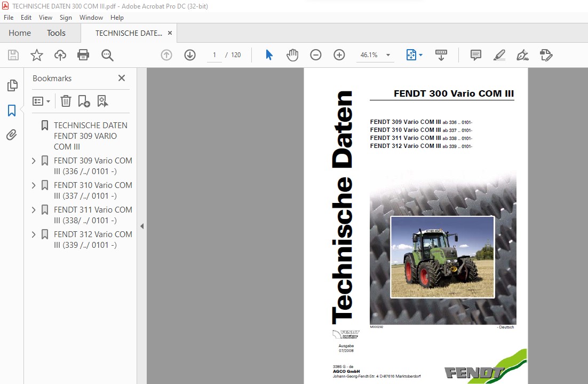The width and height of the screenshot is (588, 384).
Task: Zoom out with minus icon
Action: pyautogui.click(x=316, y=55)
